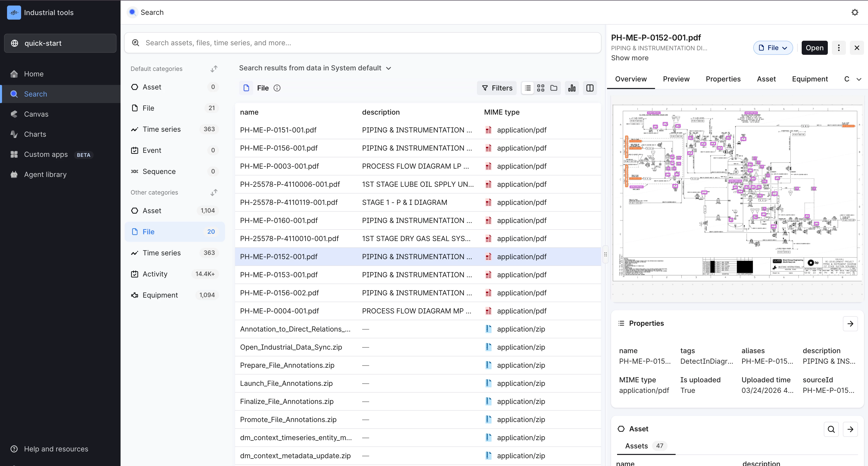Click the search assets input field

coord(363,43)
